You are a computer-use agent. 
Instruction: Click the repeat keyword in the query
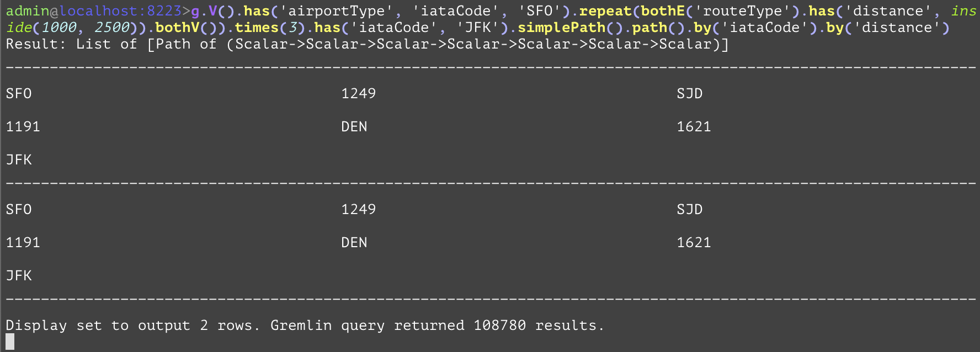(x=605, y=11)
